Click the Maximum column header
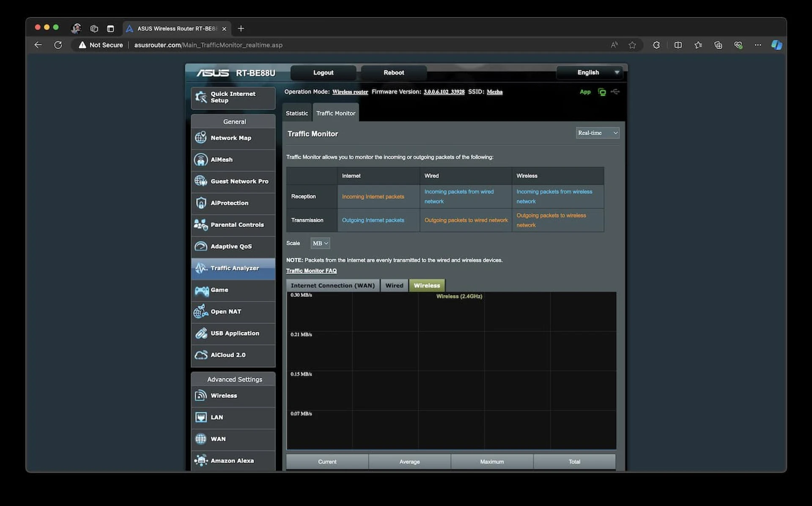This screenshot has height=506, width=812. [492, 462]
